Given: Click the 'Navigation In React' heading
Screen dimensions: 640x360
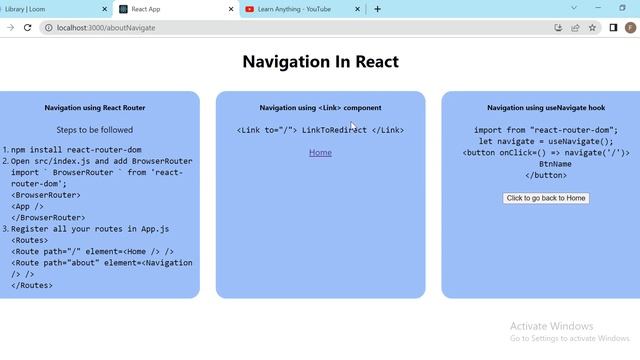Looking at the screenshot, I should click(320, 62).
